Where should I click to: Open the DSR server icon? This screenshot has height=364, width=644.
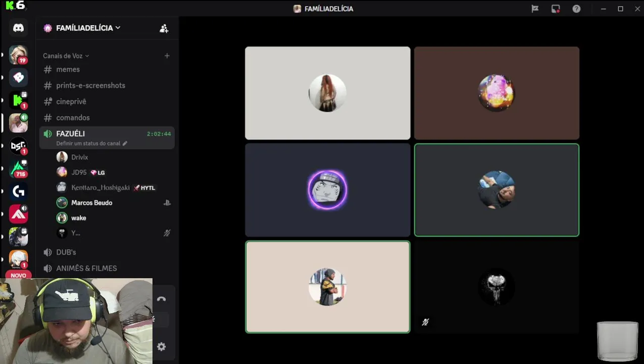[18, 146]
